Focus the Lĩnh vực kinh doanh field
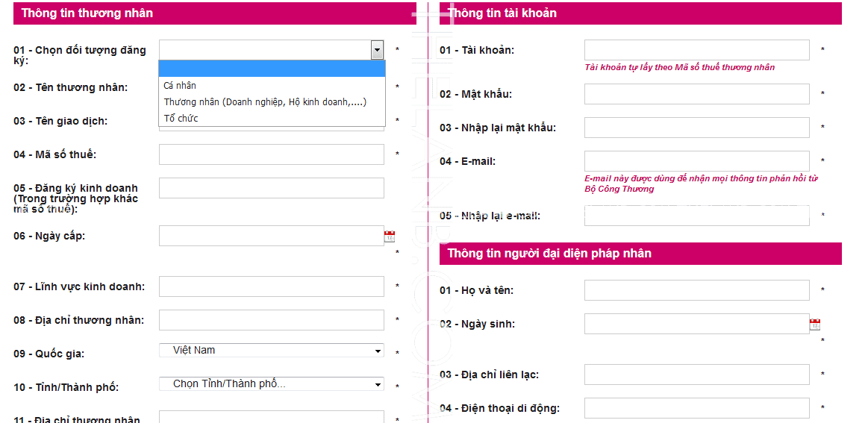This screenshot has height=423, width=868. click(272, 286)
